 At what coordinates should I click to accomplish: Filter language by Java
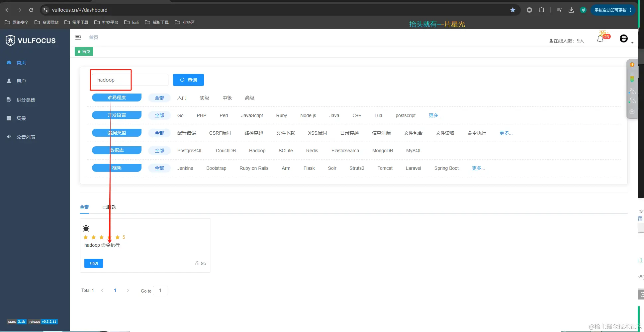[x=334, y=115]
